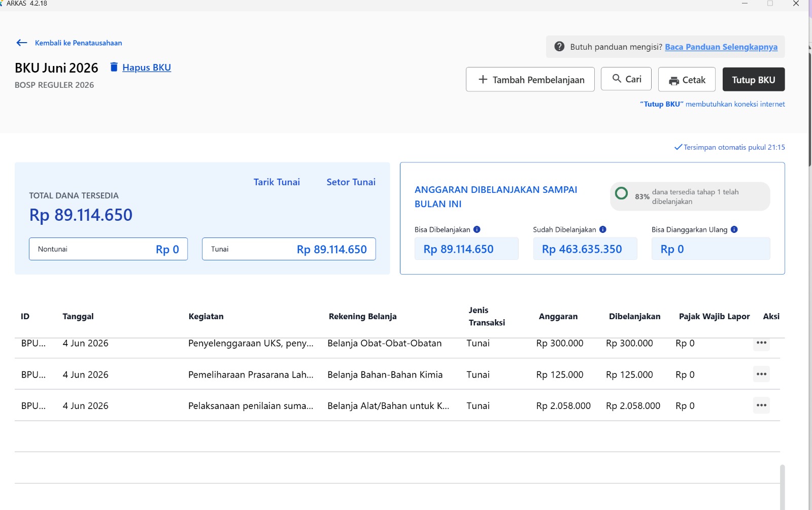Click the Tunai type cell of Rp 2.058.000 row
The height and width of the screenshot is (510, 812).
(478, 405)
